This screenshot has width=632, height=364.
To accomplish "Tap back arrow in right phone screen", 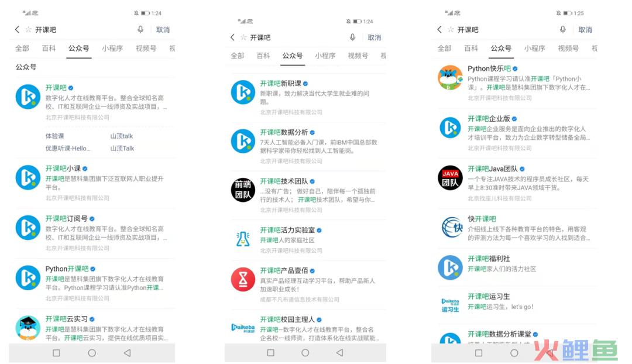I will [439, 29].
